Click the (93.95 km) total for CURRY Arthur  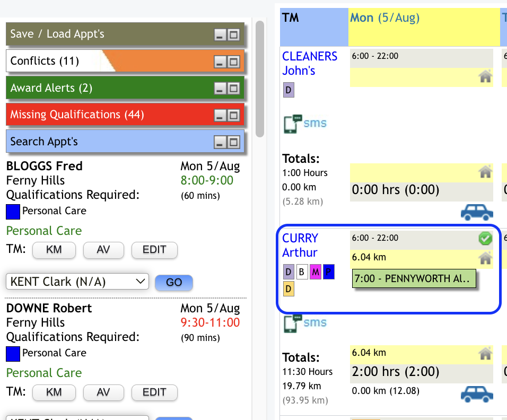tap(305, 400)
